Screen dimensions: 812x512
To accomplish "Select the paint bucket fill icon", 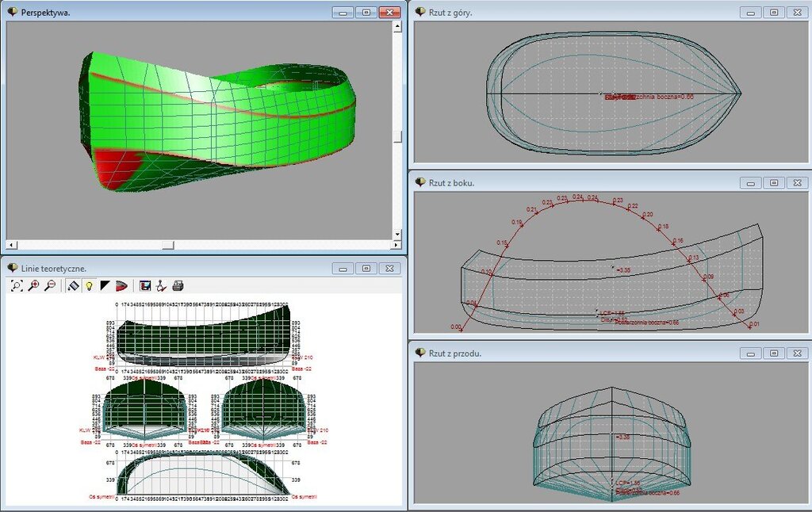I will pyautogui.click(x=72, y=285).
